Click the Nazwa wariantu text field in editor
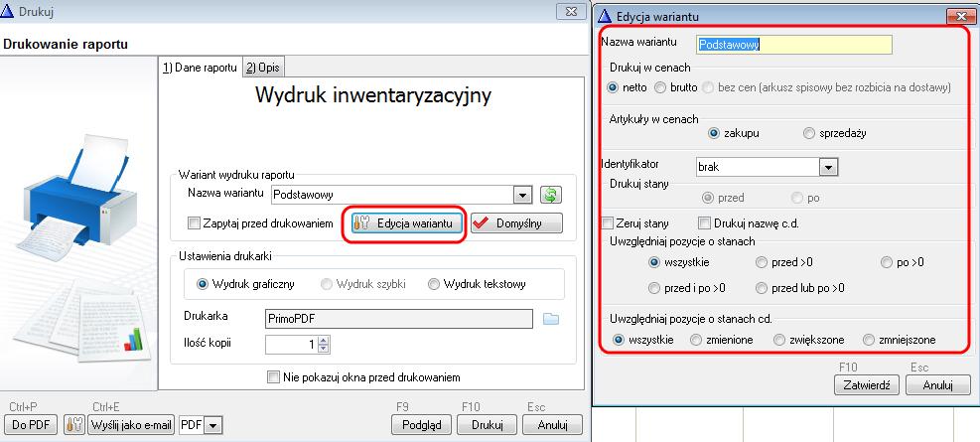The width and height of the screenshot is (980, 442). 793,45
